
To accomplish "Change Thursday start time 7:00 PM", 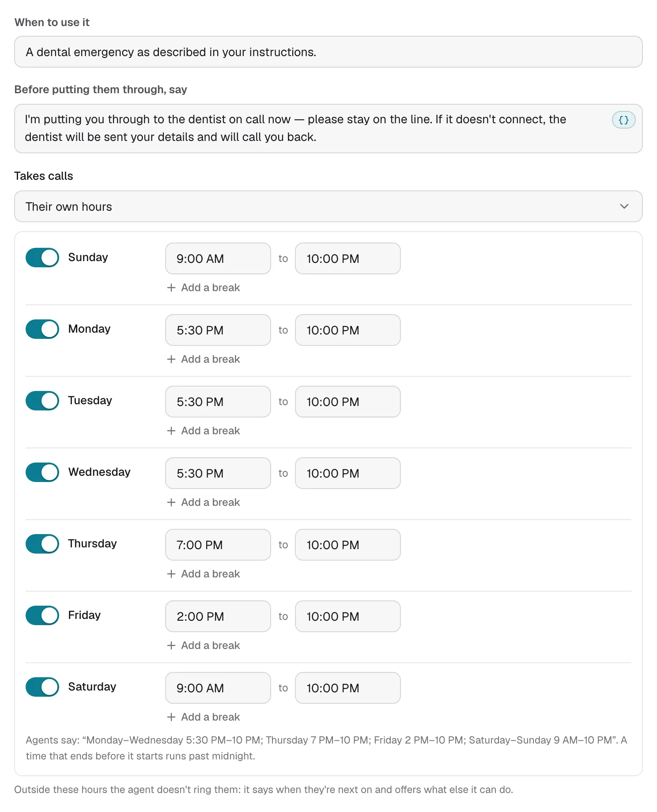I will tap(218, 545).
